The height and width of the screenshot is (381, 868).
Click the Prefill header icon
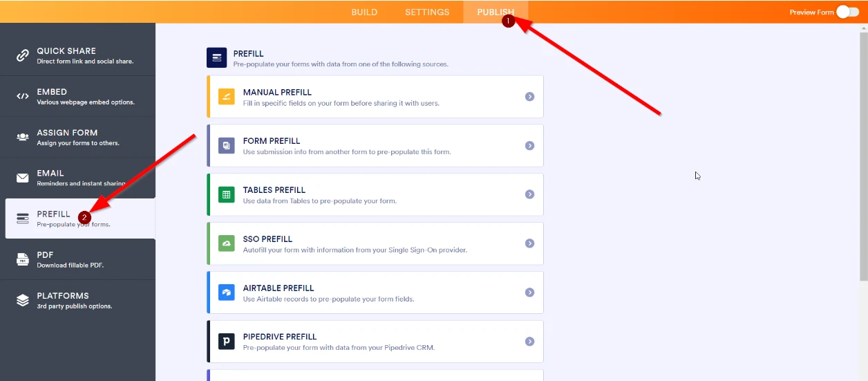[x=217, y=57]
